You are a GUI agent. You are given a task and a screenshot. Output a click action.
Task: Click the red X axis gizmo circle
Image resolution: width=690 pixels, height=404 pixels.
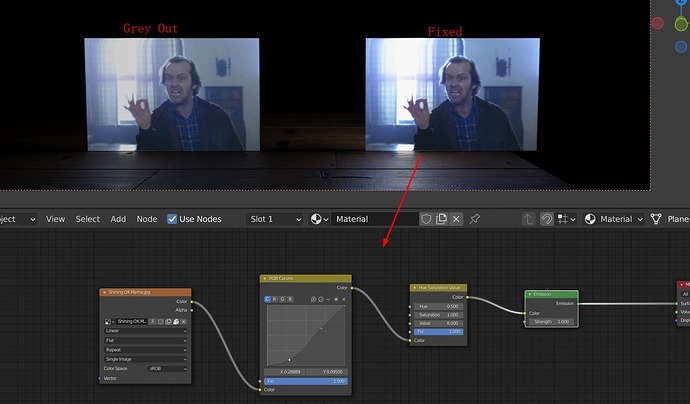[x=657, y=23]
